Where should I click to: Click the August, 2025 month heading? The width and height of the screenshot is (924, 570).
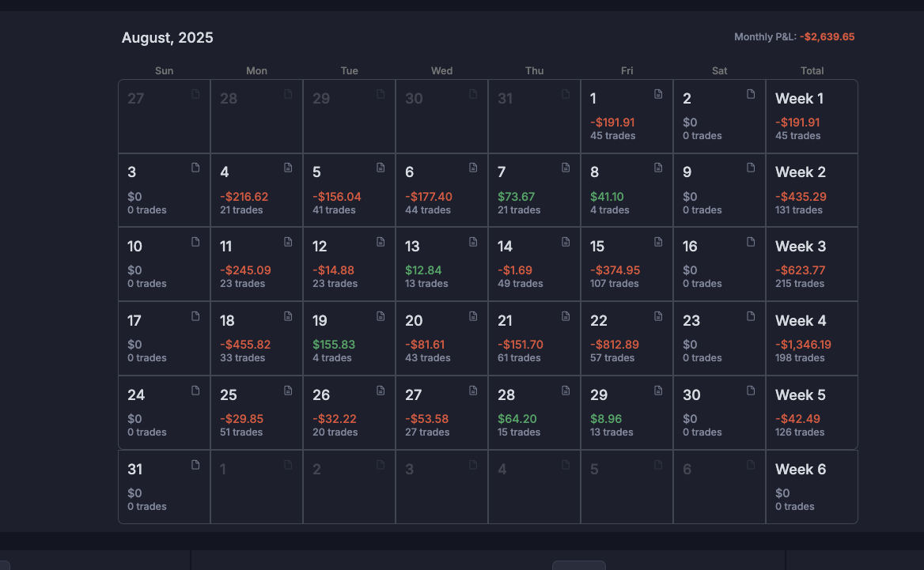(x=168, y=38)
